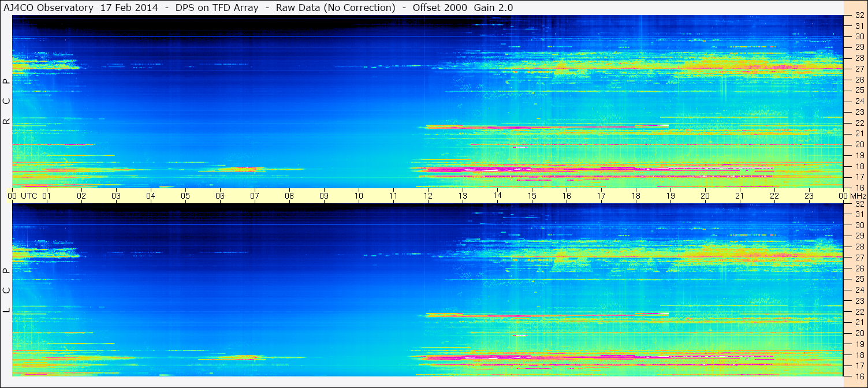
Task: Select 28 MHz tick on RCP frequency scale
Action: click(x=859, y=58)
